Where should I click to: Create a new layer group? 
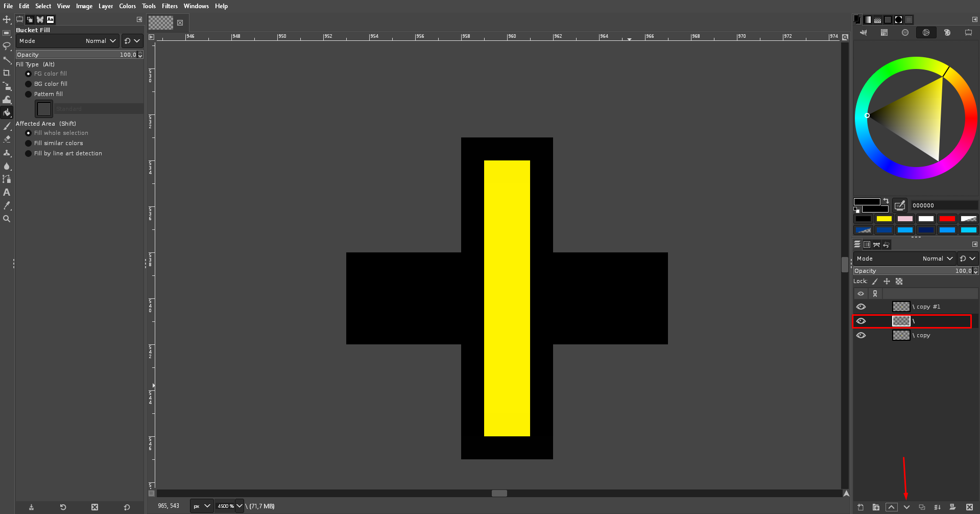tap(876, 507)
